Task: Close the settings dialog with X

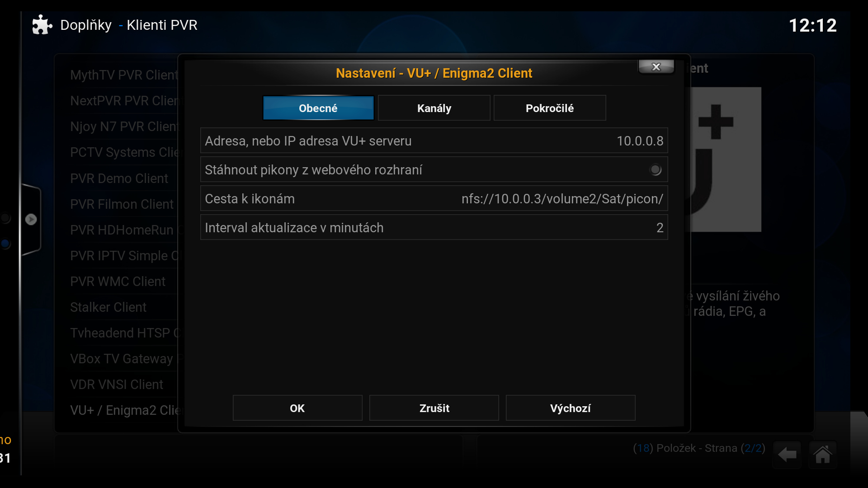Action: pyautogui.click(x=656, y=67)
